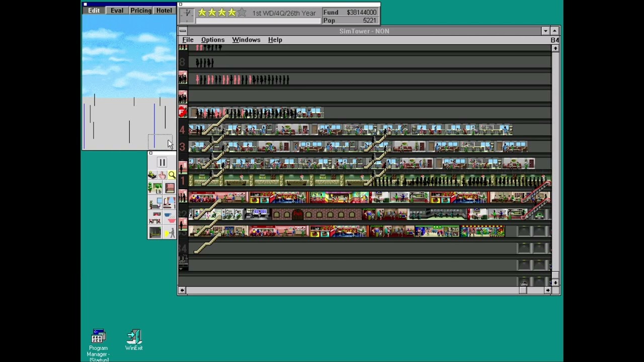Click the Pop 5221 readout
The image size is (644, 362).
click(x=350, y=21)
